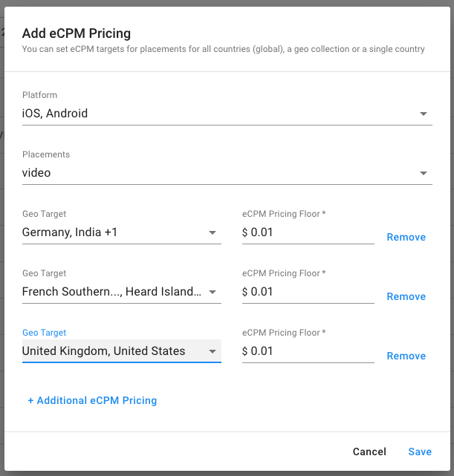
Task: Expand the Placements dropdown arrow
Action: pos(424,173)
